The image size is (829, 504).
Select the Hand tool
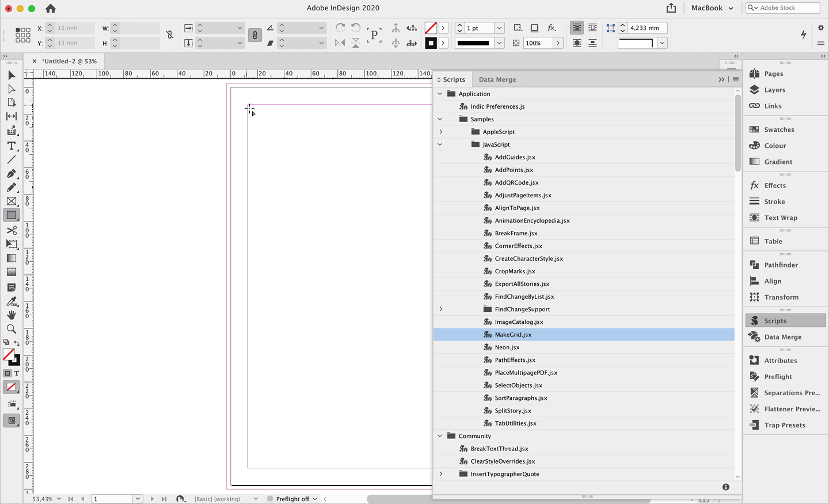[x=12, y=315]
